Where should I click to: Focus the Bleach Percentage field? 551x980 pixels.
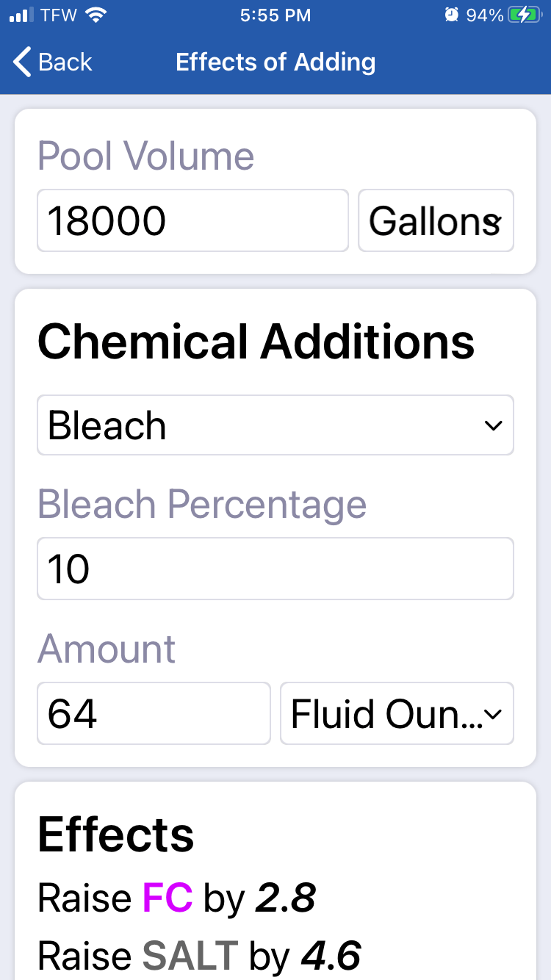tap(275, 569)
